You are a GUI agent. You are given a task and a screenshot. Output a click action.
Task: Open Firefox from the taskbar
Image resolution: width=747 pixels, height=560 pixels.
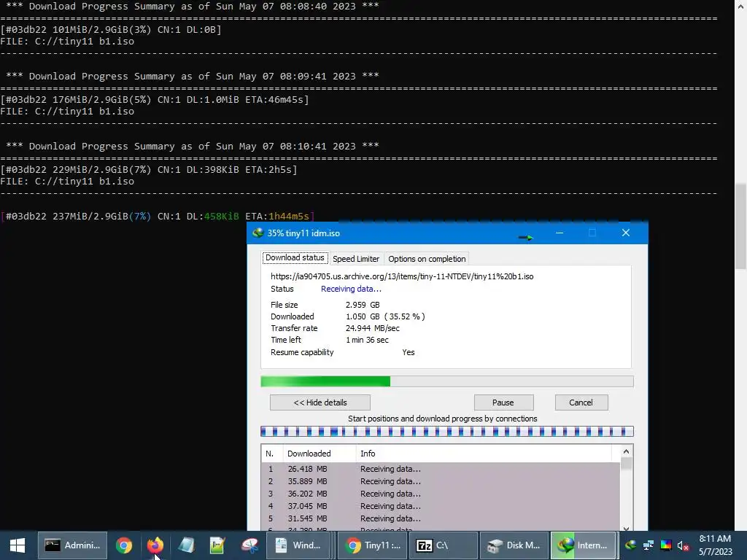[155, 545]
